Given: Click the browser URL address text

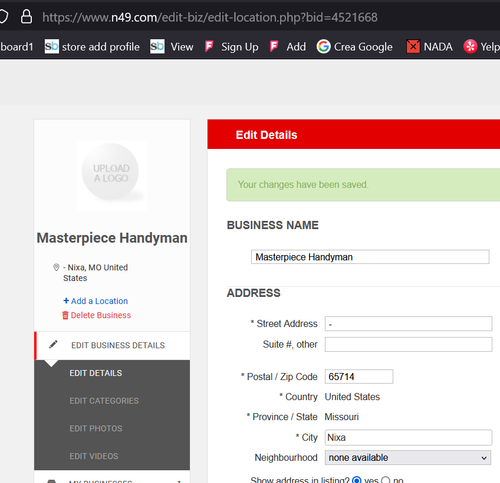Looking at the screenshot, I should (210, 17).
